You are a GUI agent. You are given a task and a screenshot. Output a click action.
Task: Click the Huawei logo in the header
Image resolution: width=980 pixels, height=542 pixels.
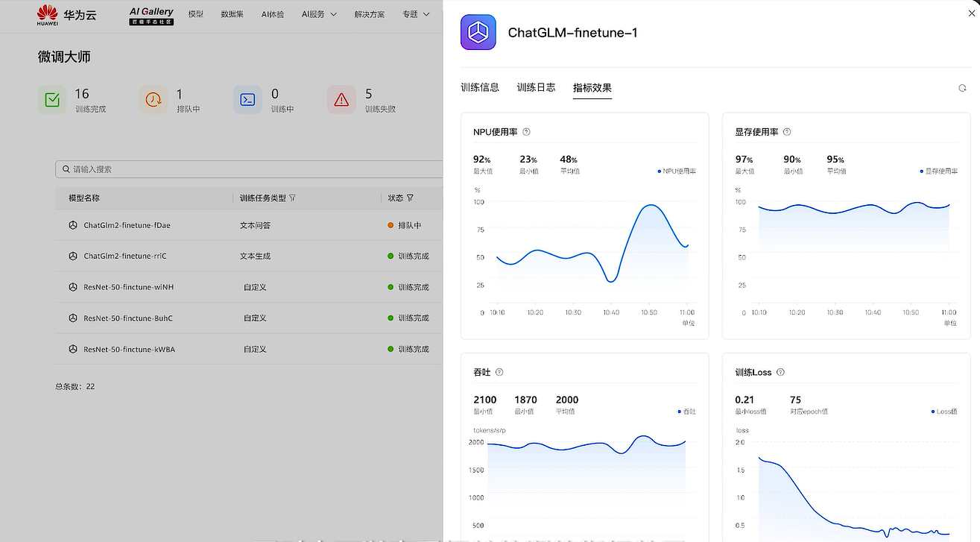click(x=48, y=14)
